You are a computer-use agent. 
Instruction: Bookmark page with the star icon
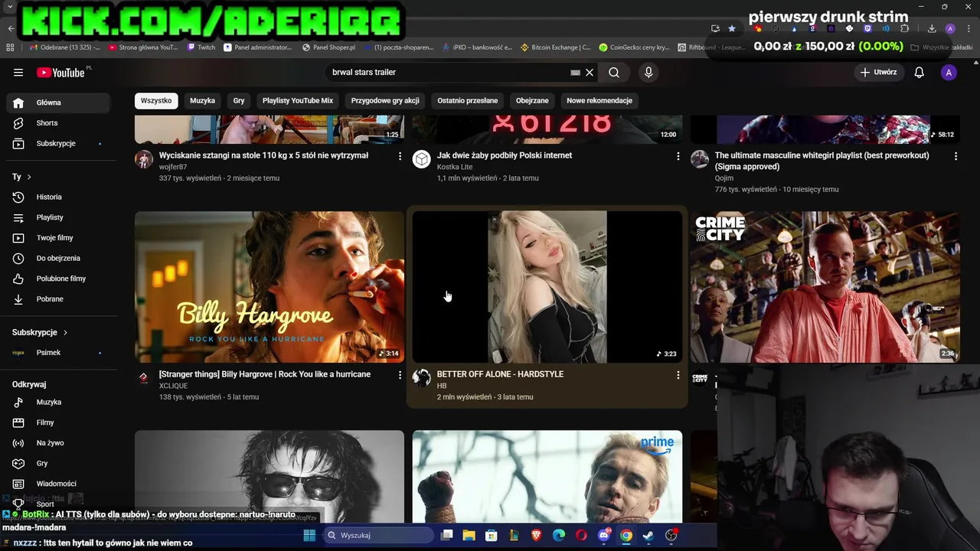pyautogui.click(x=732, y=28)
